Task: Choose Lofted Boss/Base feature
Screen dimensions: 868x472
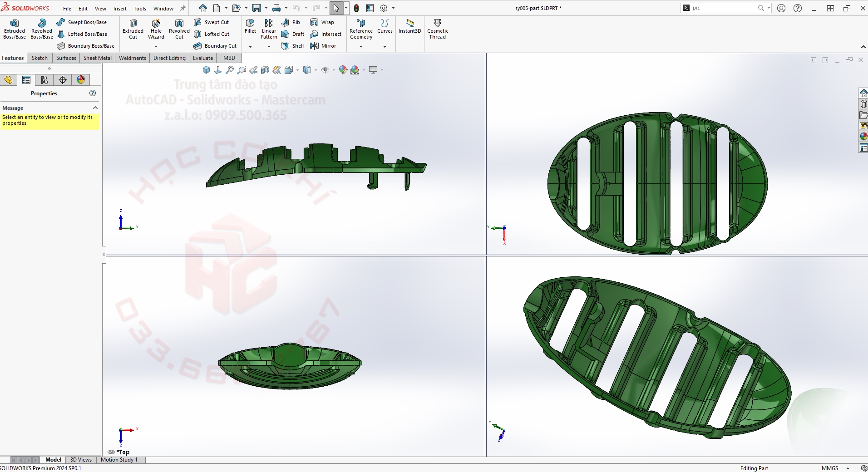Action: click(82, 34)
